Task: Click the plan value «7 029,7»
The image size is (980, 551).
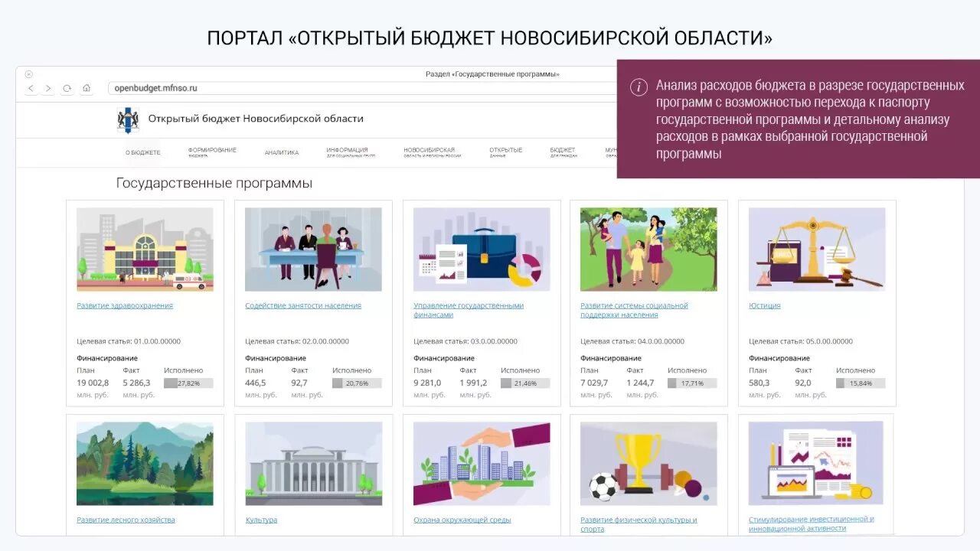Action: click(x=594, y=383)
